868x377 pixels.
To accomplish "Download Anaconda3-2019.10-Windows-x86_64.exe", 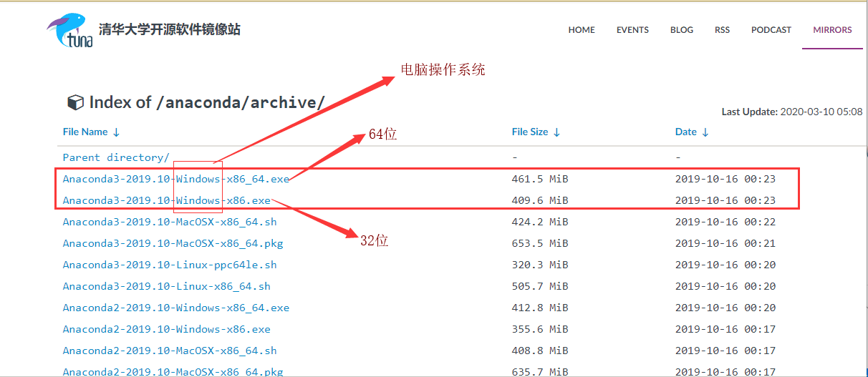I will click(176, 179).
